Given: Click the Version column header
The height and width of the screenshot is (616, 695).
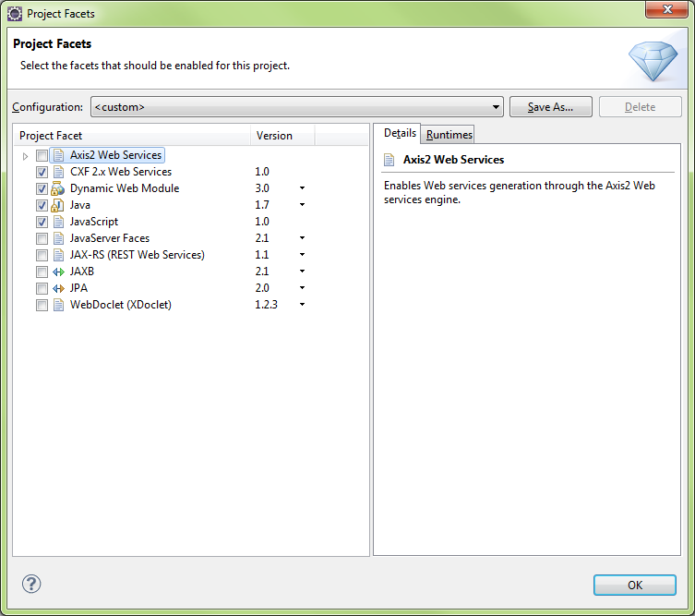Looking at the screenshot, I should (x=282, y=136).
